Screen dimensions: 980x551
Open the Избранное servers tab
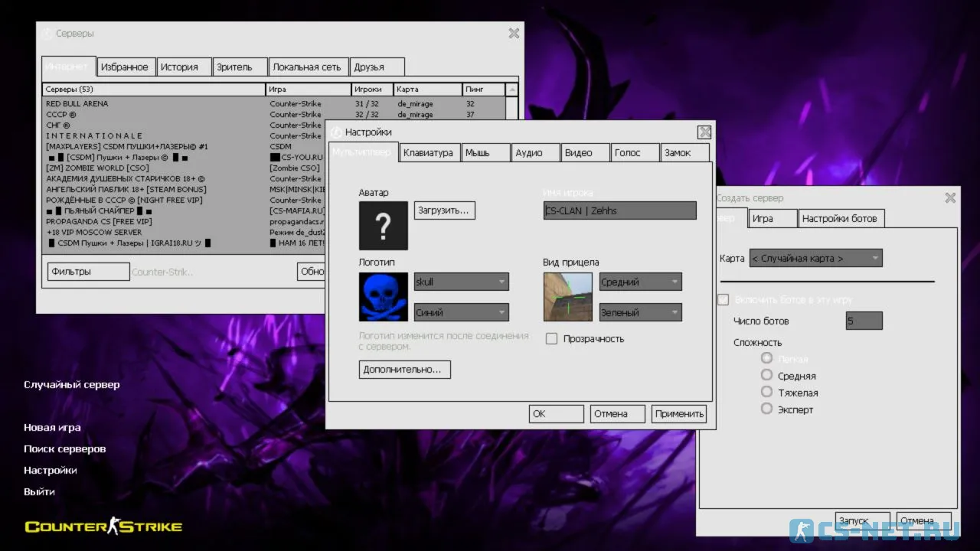124,67
